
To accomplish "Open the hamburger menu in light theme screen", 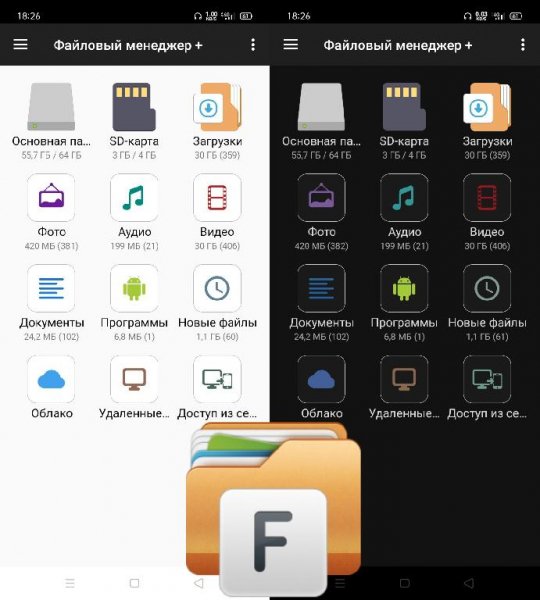I will tap(21, 44).
